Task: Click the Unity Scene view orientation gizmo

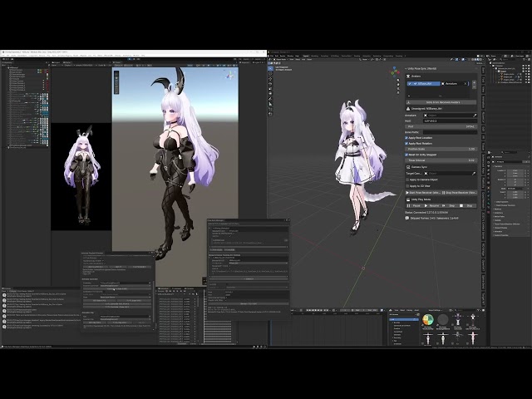Action: tap(230, 76)
